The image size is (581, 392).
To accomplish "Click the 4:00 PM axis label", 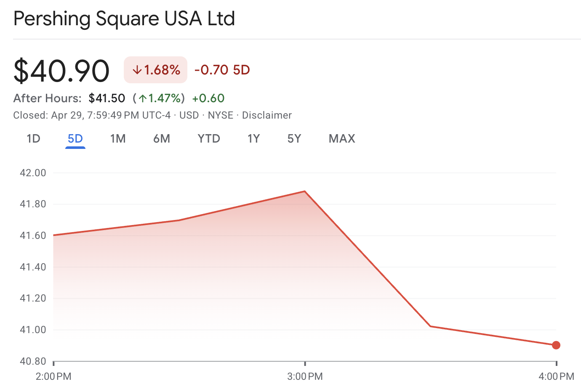I will [557, 376].
